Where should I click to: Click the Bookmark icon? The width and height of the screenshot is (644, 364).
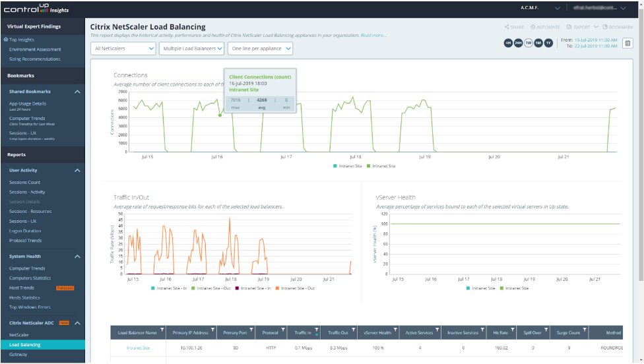(605, 27)
